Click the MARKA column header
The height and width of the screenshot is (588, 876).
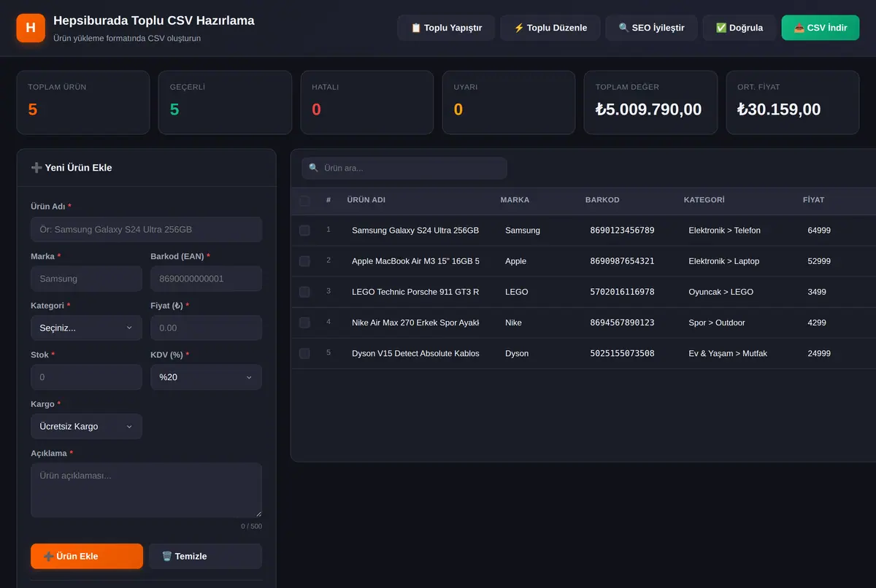coord(515,200)
